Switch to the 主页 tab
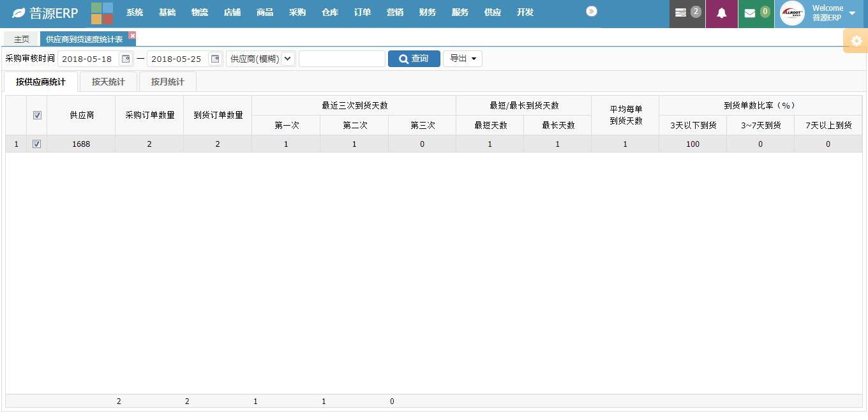Screen dimensions: 868x420 click(x=22, y=39)
